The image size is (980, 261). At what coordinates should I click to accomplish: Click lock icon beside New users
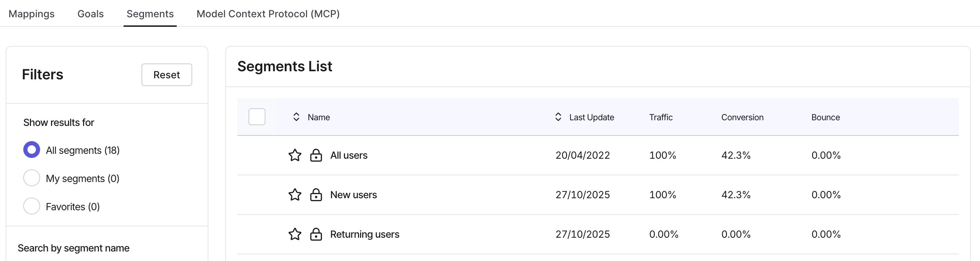click(x=316, y=195)
